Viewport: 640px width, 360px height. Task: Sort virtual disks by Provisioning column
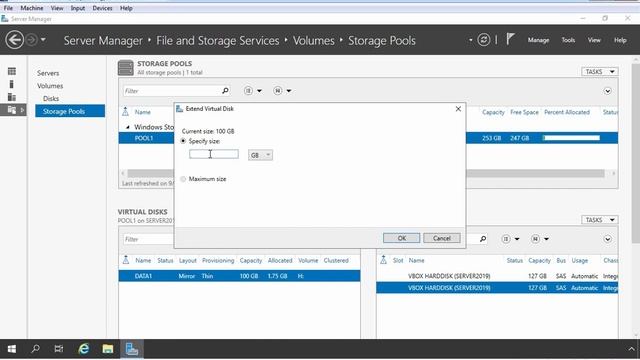[x=218, y=260]
